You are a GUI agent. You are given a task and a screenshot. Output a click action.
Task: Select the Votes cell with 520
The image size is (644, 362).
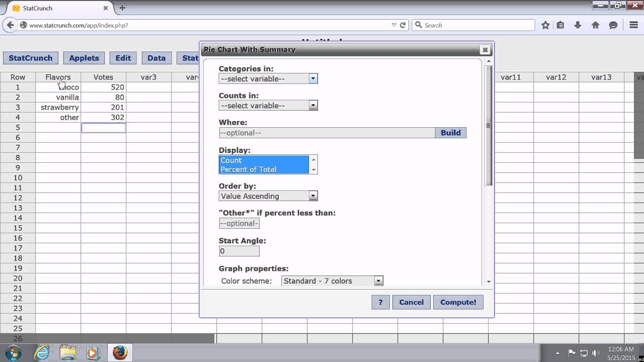pos(103,87)
